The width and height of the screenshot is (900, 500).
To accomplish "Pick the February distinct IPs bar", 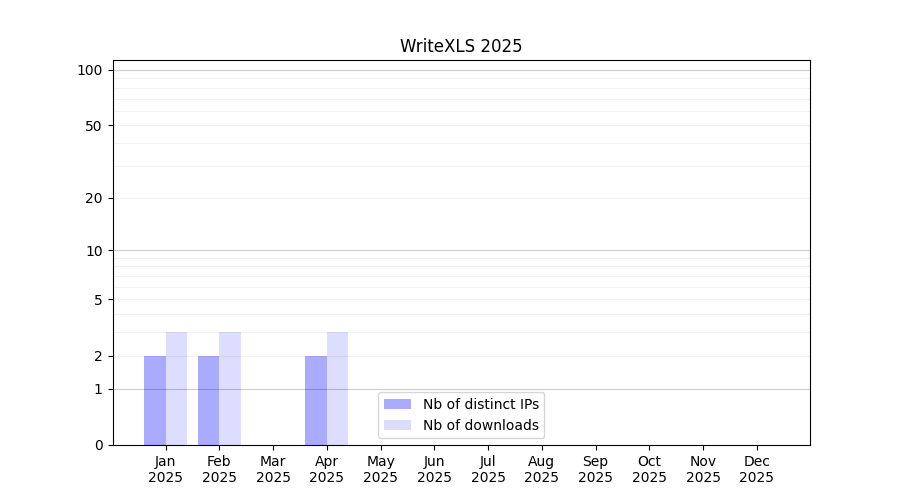I will (208, 400).
